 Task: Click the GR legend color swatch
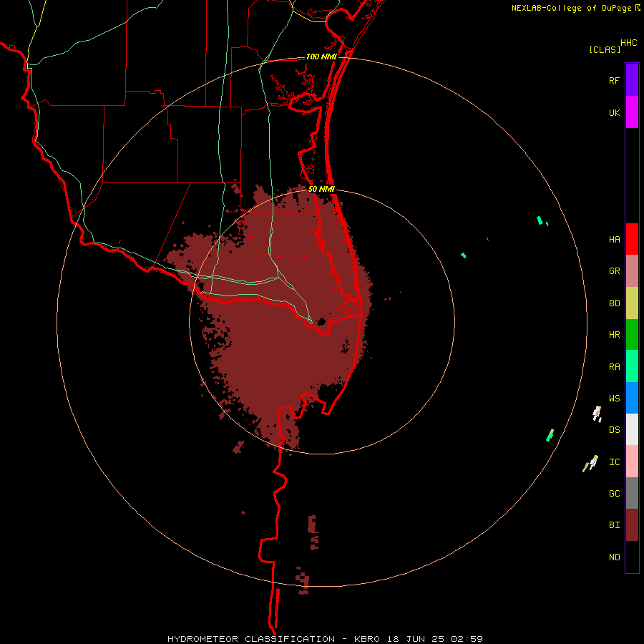632,271
